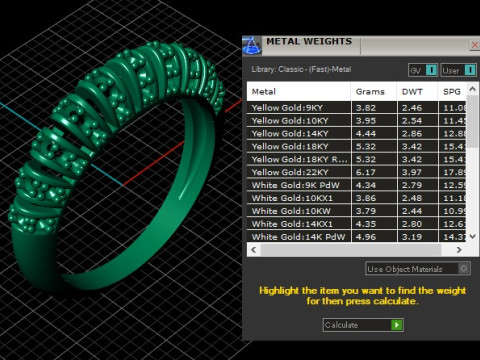The width and height of the screenshot is (480, 360).
Task: Click the 3.82 grams value
Action: (x=366, y=108)
